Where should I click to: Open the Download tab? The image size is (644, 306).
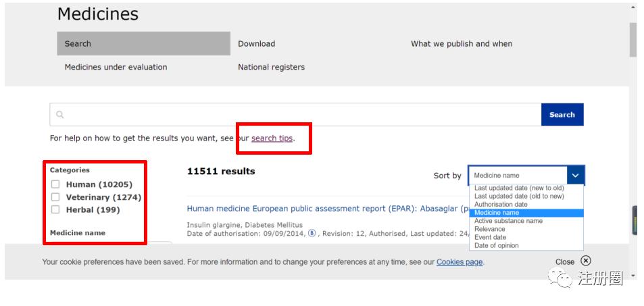point(256,44)
